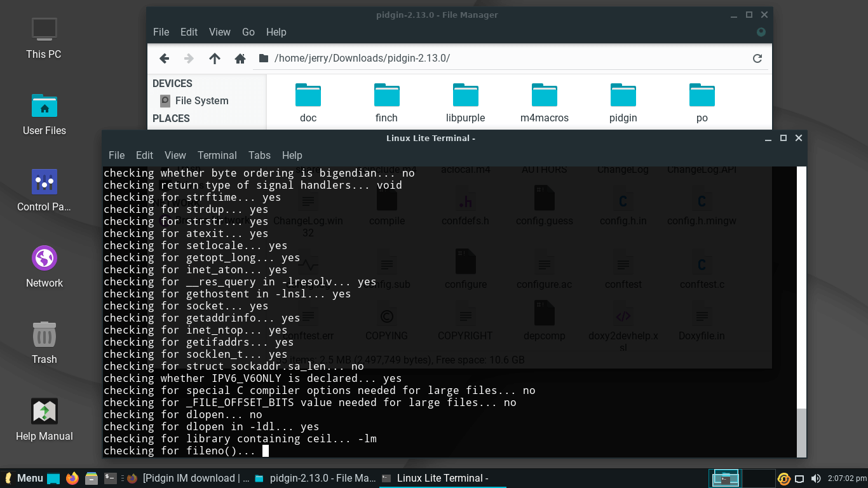Open the finch folder
This screenshot has width=868, height=488.
click(386, 103)
